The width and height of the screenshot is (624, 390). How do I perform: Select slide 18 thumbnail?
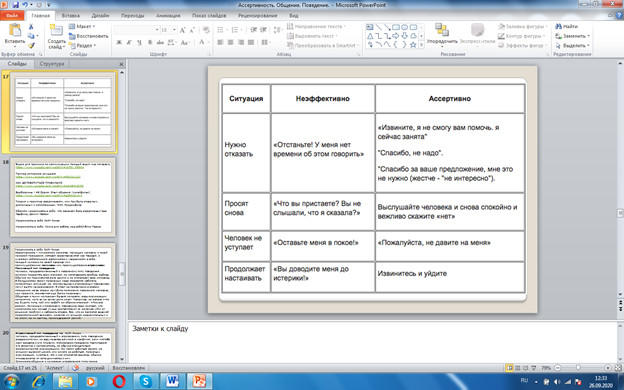click(x=63, y=197)
